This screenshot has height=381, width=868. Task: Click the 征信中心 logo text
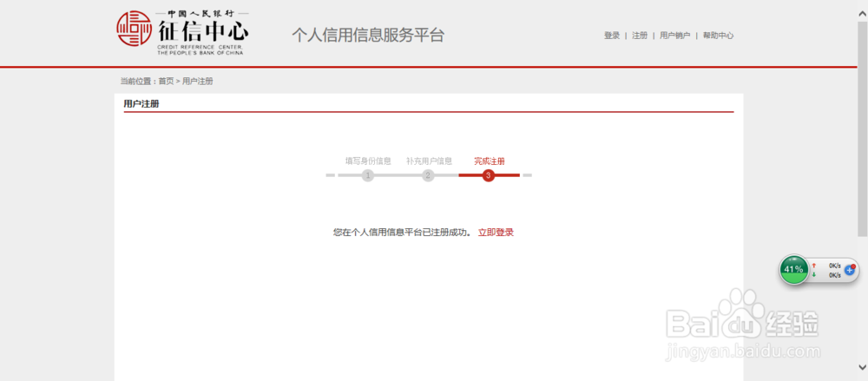coord(204,30)
